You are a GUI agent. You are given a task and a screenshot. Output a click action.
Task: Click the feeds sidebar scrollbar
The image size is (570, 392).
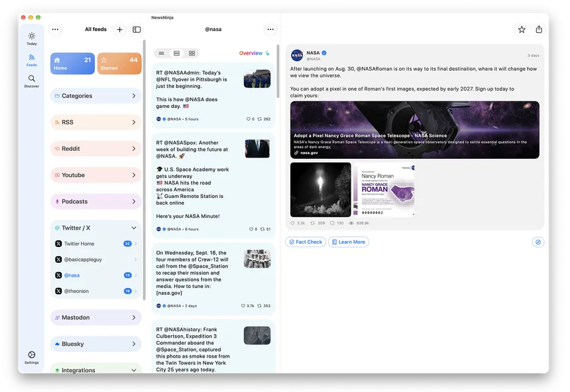tap(144, 170)
